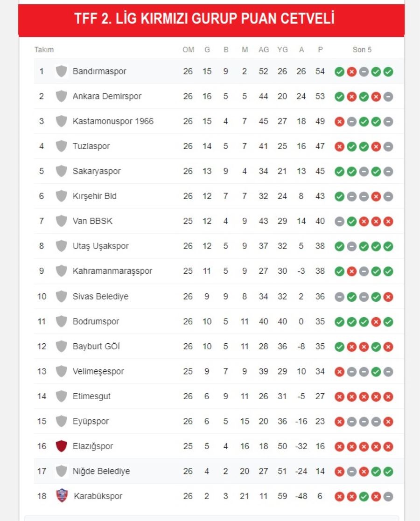
Task: Click the TFF 2. Lig Kırmızı Gurup banner
Action: coord(211,19)
